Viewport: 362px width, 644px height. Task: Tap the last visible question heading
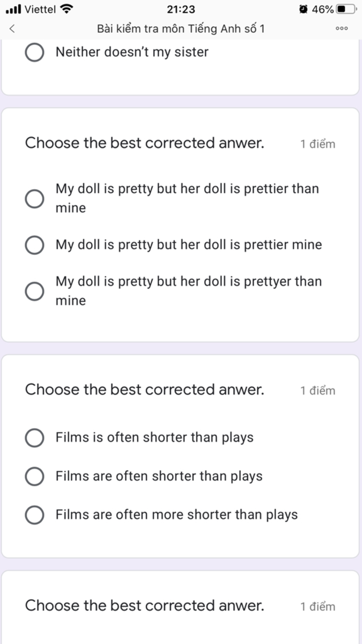[x=145, y=606]
